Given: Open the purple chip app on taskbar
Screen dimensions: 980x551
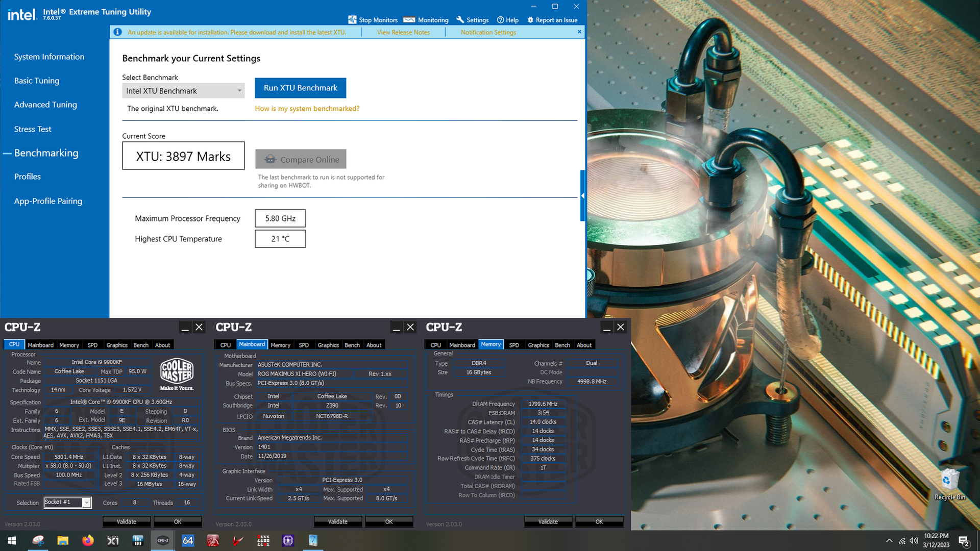Looking at the screenshot, I should [288, 540].
